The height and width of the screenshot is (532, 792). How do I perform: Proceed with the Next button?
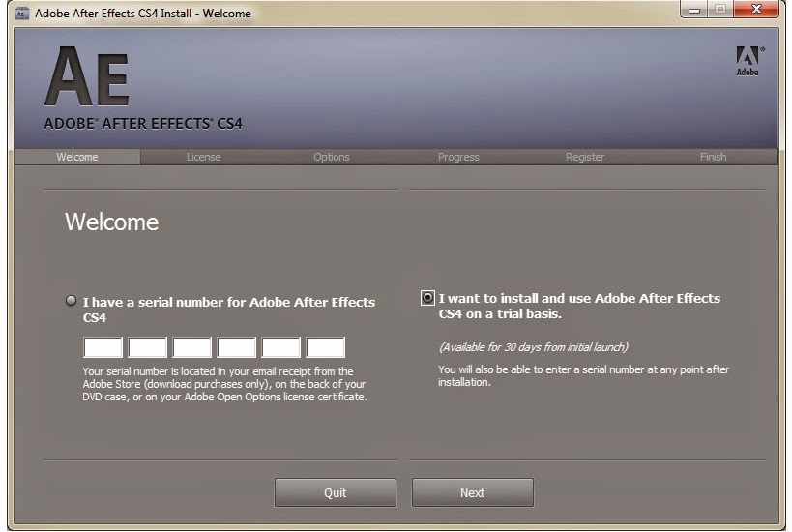pos(473,492)
